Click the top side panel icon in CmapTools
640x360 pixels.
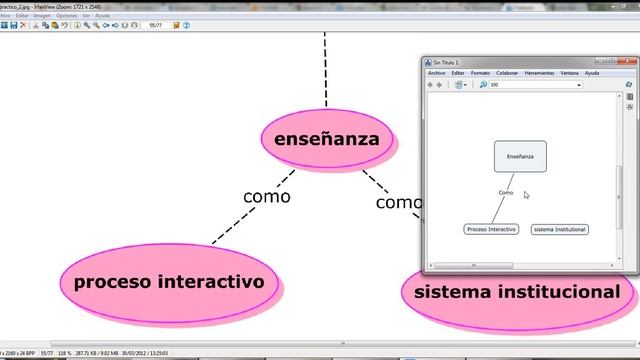tap(630, 97)
